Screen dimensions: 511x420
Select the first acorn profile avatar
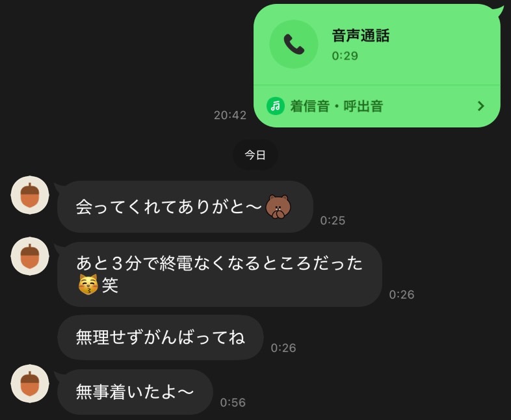tap(30, 195)
